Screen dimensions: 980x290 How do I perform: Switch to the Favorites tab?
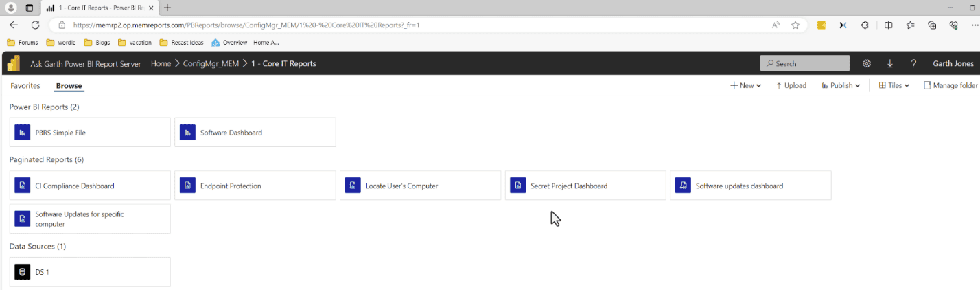coord(25,86)
